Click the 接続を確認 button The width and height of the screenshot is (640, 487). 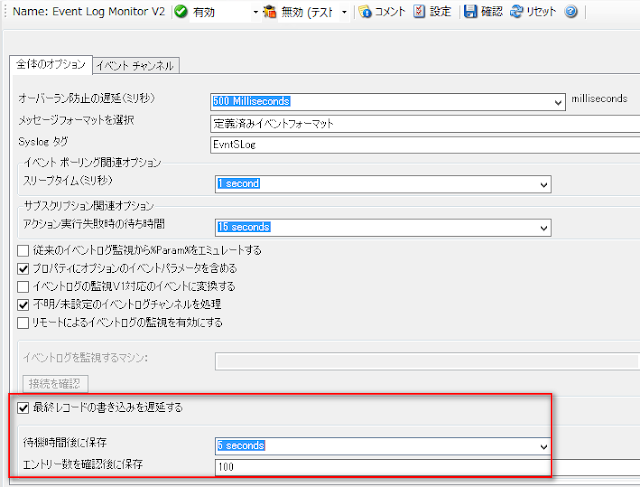click(x=55, y=384)
